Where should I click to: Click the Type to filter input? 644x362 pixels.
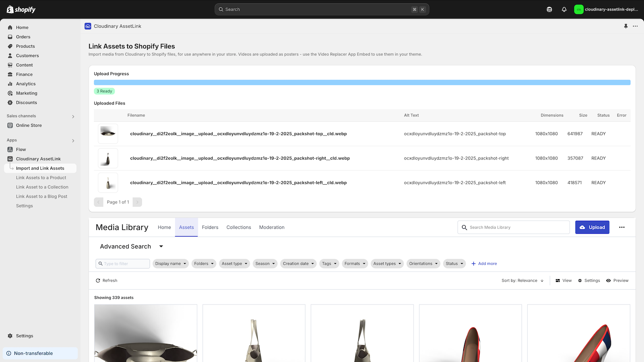123,263
